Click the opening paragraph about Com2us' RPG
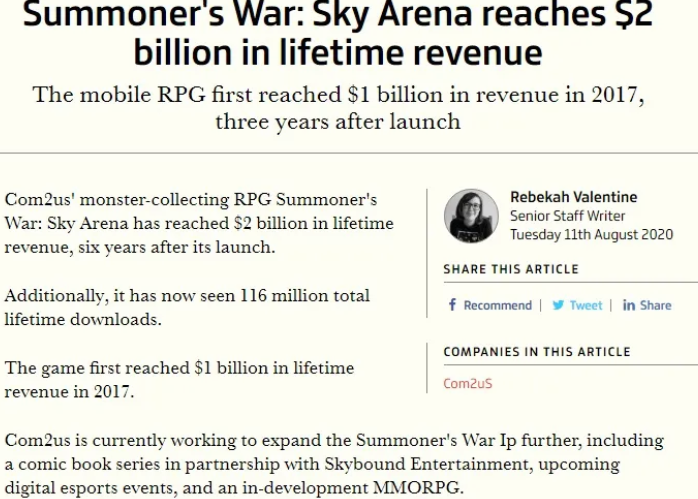The width and height of the screenshot is (698, 499). 199,223
